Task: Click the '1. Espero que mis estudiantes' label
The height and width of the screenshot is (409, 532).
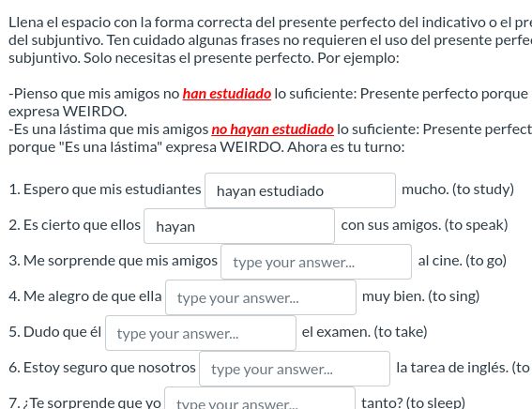Action: (x=105, y=189)
